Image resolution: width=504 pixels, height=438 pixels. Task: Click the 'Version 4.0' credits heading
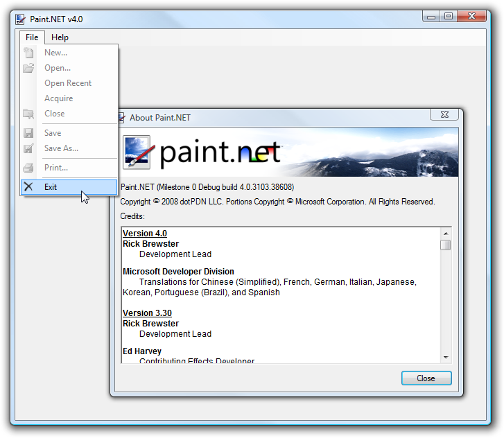(145, 234)
